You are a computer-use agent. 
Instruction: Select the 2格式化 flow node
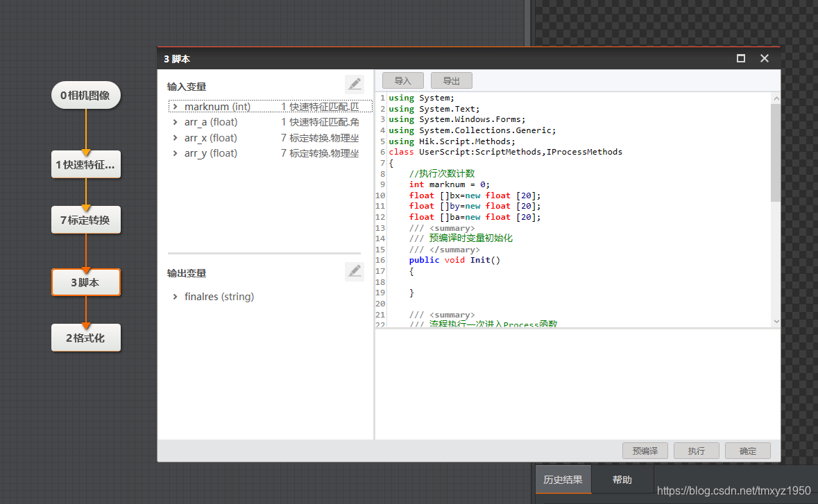(x=85, y=338)
